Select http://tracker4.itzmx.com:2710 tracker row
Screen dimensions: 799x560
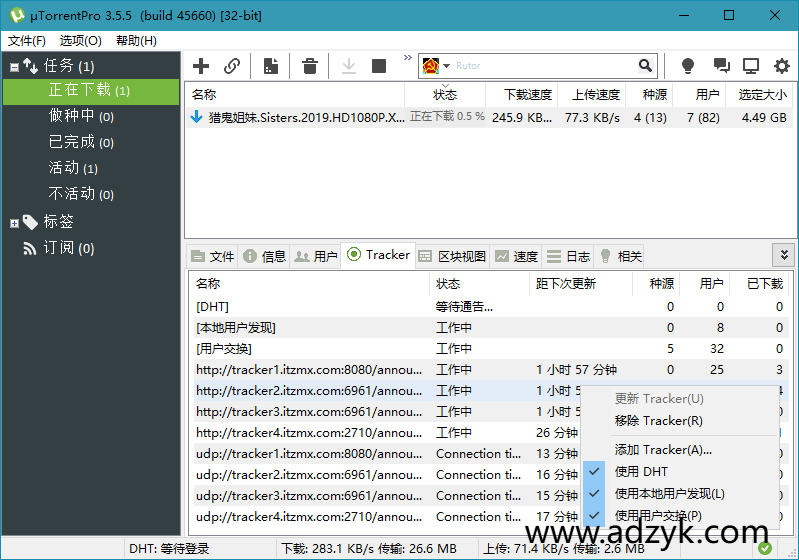(385, 433)
